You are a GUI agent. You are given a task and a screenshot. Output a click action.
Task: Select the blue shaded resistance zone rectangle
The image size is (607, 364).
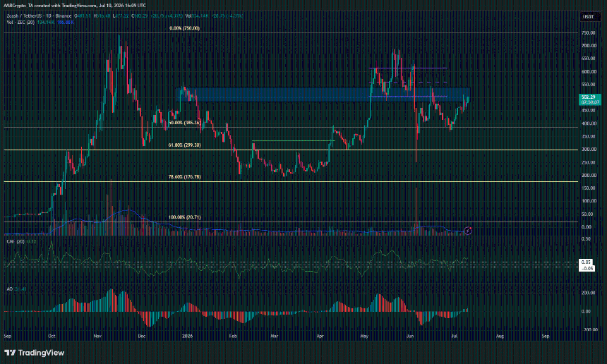pos(323,95)
